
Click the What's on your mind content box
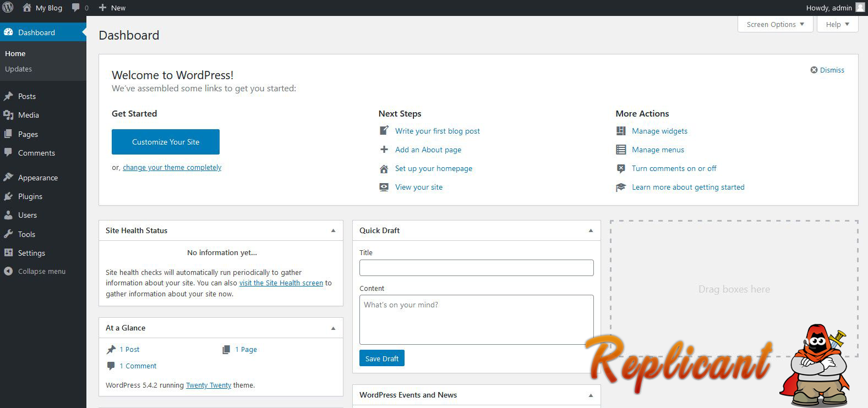(477, 320)
